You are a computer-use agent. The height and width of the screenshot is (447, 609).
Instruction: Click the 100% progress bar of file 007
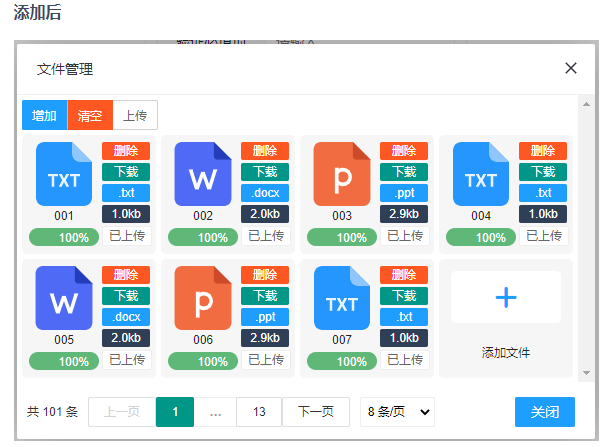tap(342, 361)
